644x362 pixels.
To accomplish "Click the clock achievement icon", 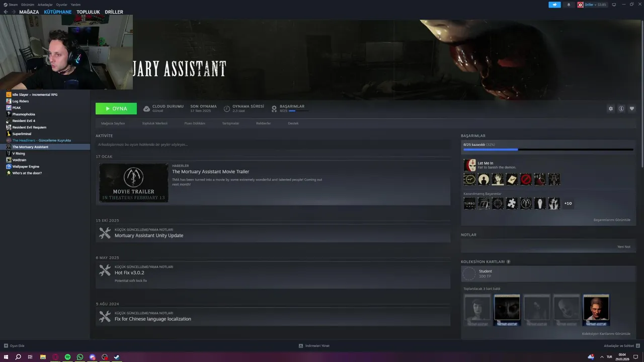I will (x=469, y=179).
